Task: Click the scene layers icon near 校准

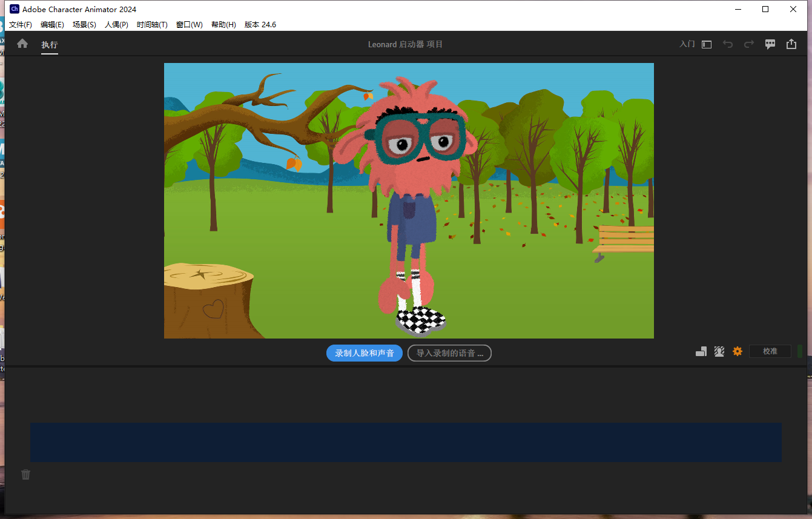Action: [701, 351]
